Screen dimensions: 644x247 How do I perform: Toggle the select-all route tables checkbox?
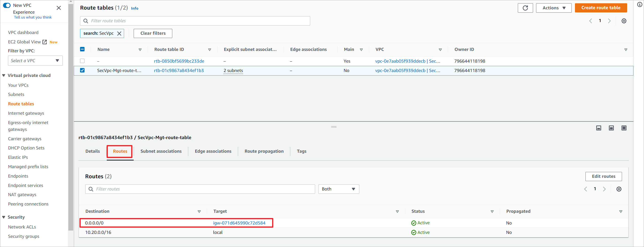[82, 49]
